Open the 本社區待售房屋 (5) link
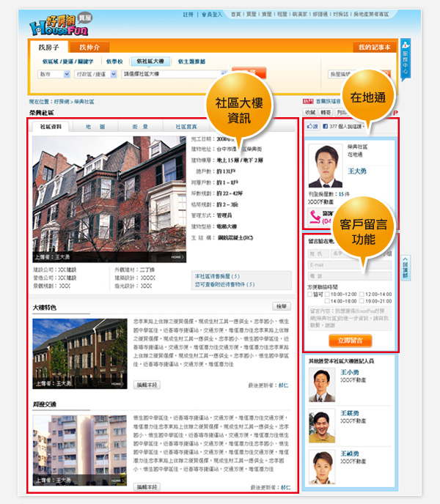This screenshot has width=440, height=504. 217,276
